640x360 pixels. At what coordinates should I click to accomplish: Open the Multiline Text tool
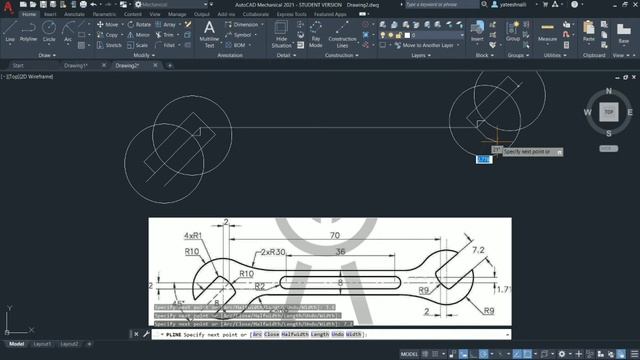pos(209,34)
